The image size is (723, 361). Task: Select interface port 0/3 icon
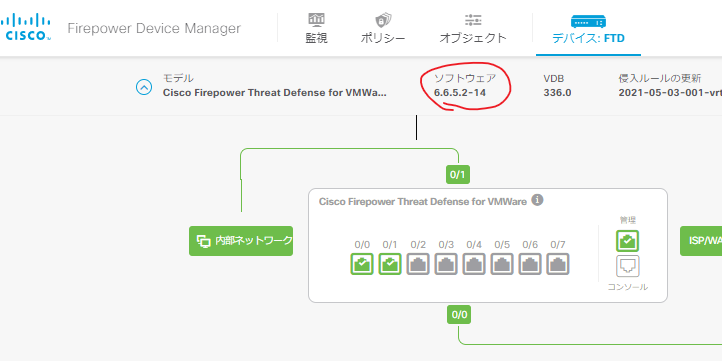[446, 264]
